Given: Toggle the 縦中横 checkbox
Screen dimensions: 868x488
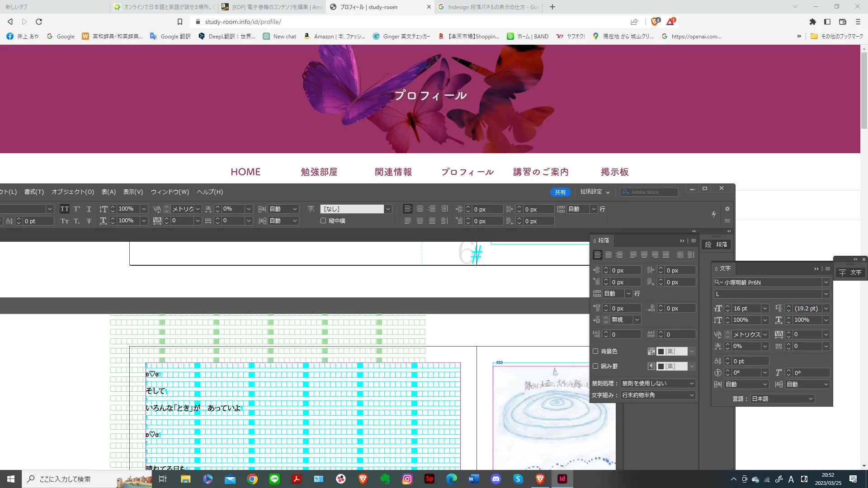Looking at the screenshot, I should pyautogui.click(x=323, y=221).
